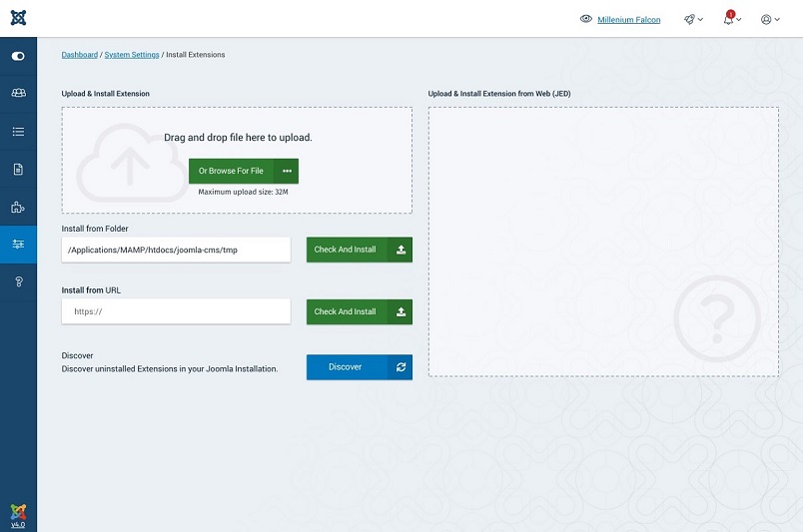Go to Dashboard via breadcrumb

[80, 55]
